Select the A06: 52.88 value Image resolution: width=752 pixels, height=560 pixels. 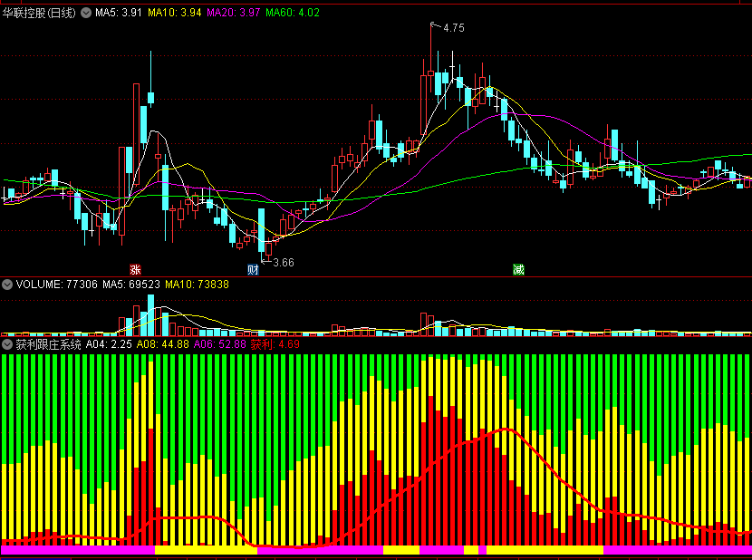click(219, 344)
